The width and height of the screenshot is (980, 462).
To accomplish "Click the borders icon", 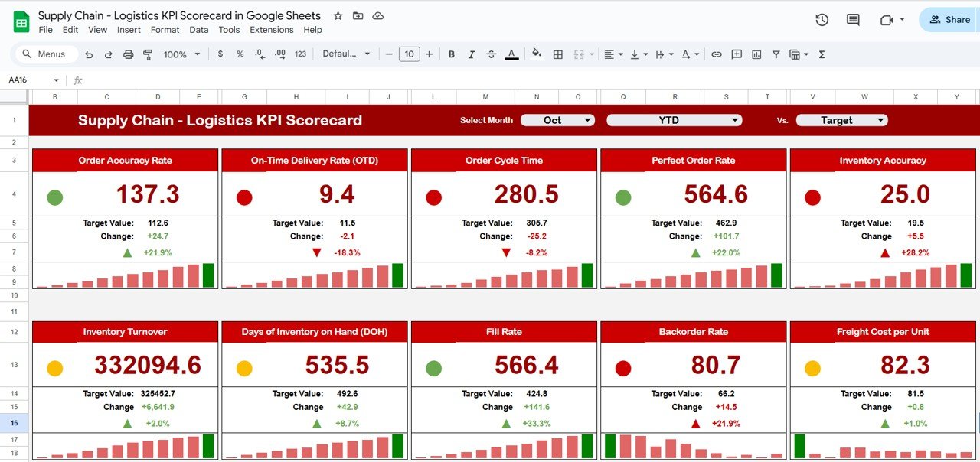I will coord(557,54).
